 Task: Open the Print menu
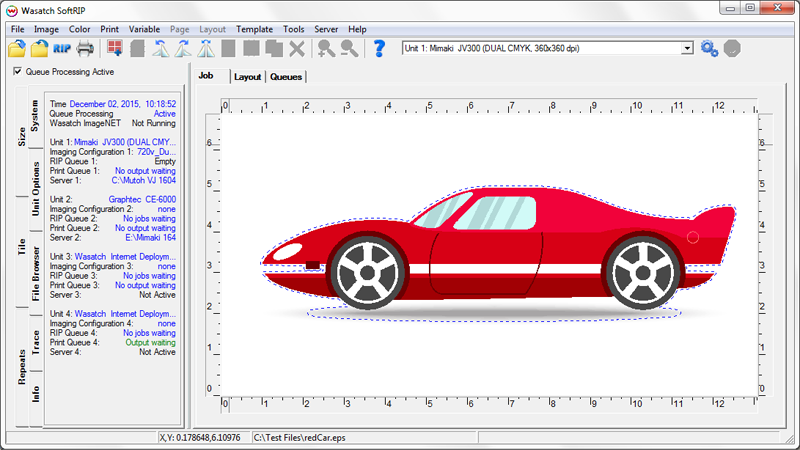tap(109, 29)
